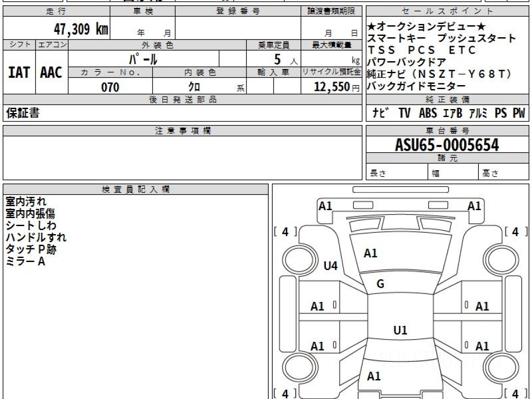Click the 検査員記入欄 header
This screenshot has width=532, height=399.
136,189
